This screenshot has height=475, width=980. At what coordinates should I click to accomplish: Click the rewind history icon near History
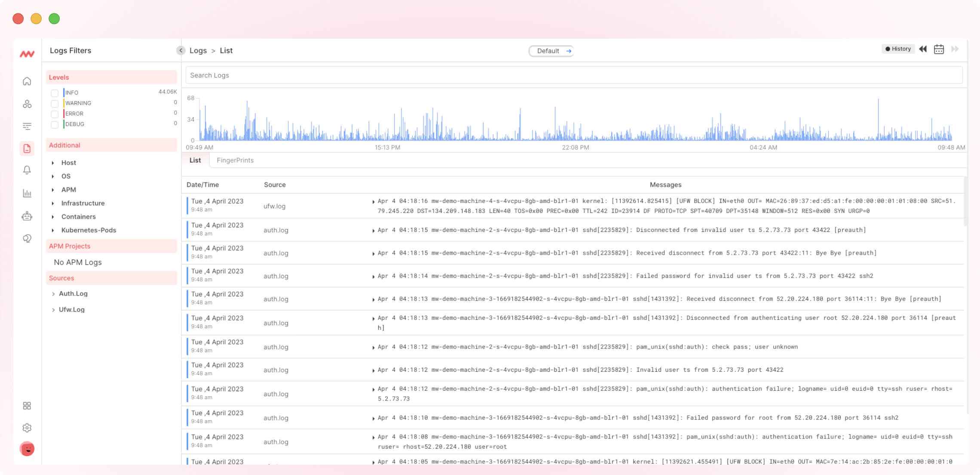[923, 49]
